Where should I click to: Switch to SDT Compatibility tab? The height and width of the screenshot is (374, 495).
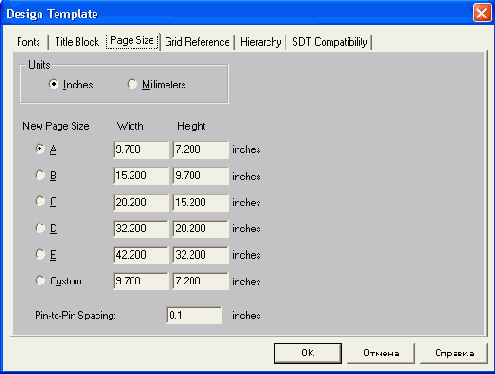pyautogui.click(x=329, y=42)
